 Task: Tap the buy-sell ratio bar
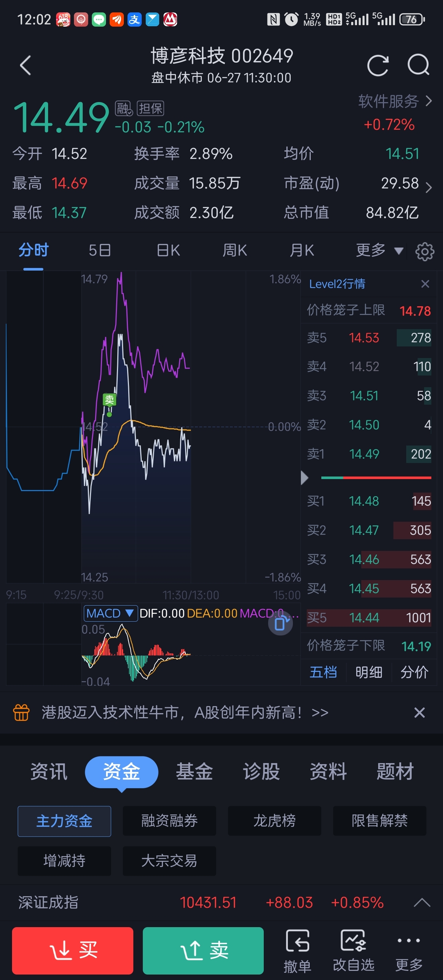coord(376,478)
